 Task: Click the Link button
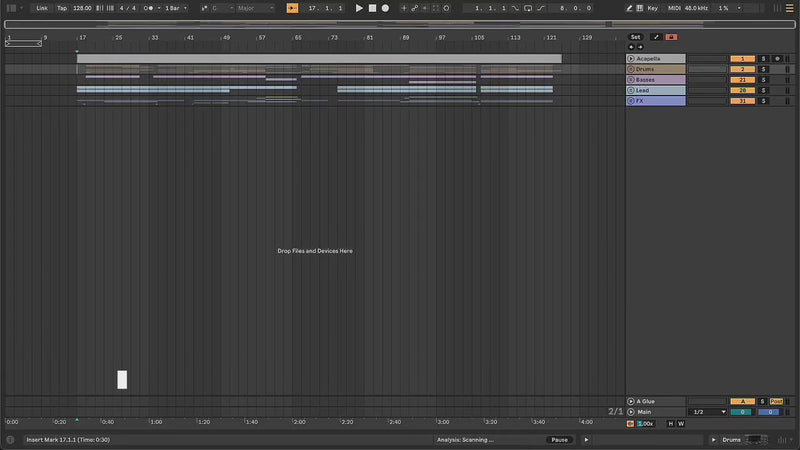click(x=42, y=8)
